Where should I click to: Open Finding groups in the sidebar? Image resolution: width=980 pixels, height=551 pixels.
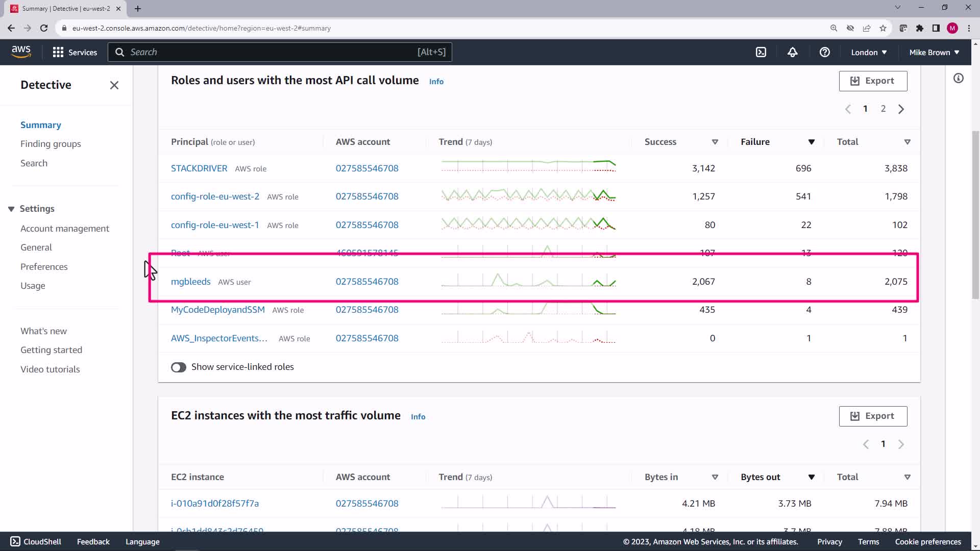tap(51, 144)
